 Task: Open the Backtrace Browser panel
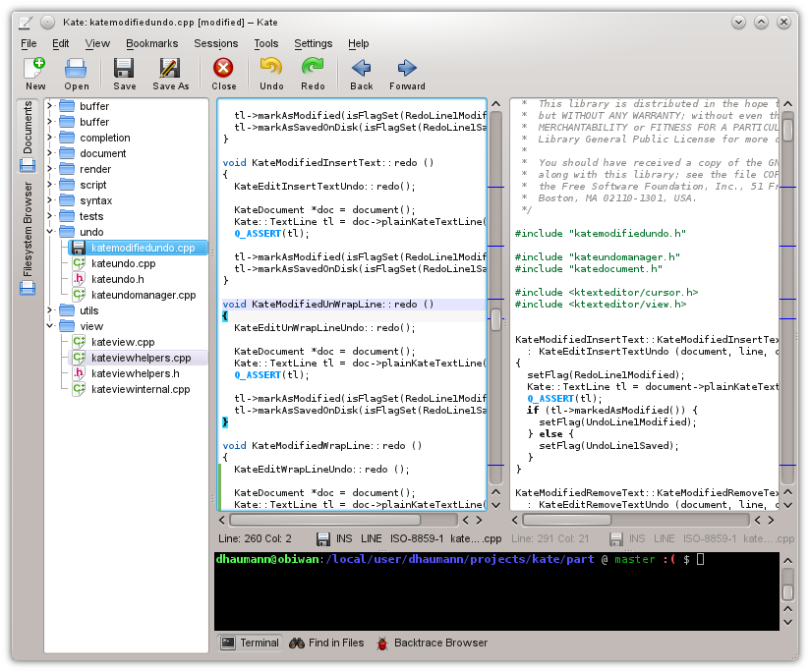pos(431,644)
